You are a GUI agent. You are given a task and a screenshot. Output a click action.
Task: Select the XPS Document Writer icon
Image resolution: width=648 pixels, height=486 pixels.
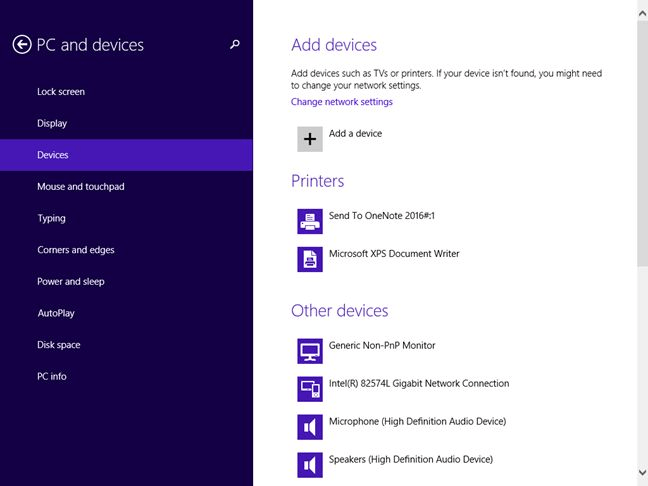pyautogui.click(x=310, y=260)
